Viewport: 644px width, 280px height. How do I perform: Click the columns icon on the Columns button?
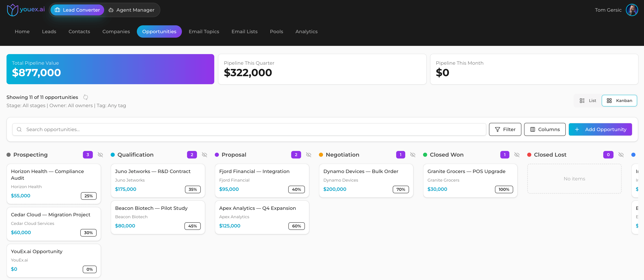click(532, 129)
